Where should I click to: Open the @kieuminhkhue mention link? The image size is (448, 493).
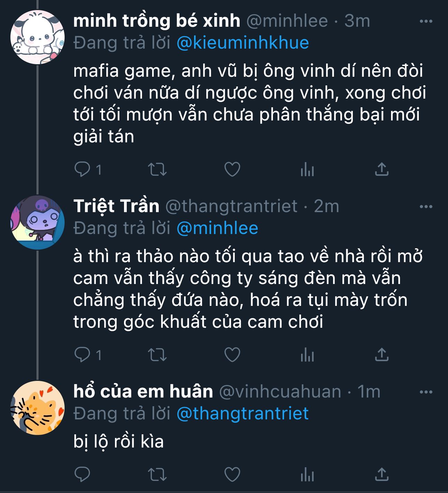pos(242,43)
